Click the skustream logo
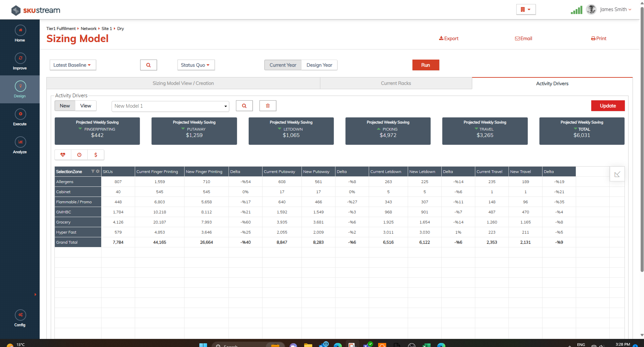Viewport: 644px width, 347px height. point(36,10)
